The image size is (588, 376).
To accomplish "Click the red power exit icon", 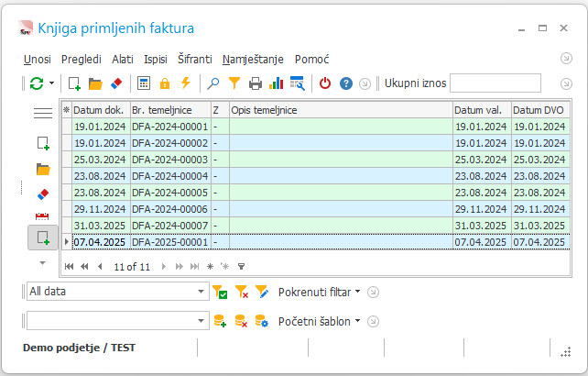I will 325,83.
